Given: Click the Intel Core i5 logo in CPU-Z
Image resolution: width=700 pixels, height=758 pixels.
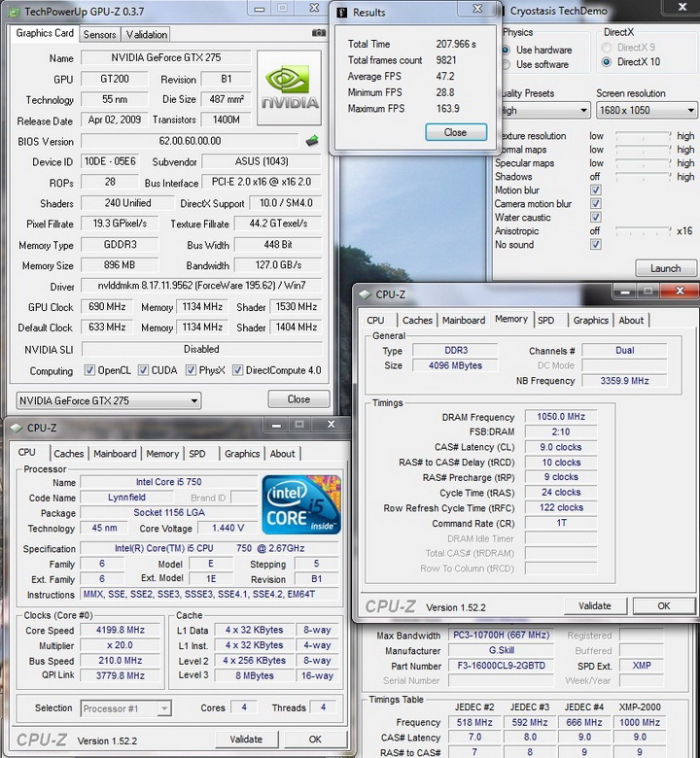Looking at the screenshot, I should pyautogui.click(x=301, y=504).
